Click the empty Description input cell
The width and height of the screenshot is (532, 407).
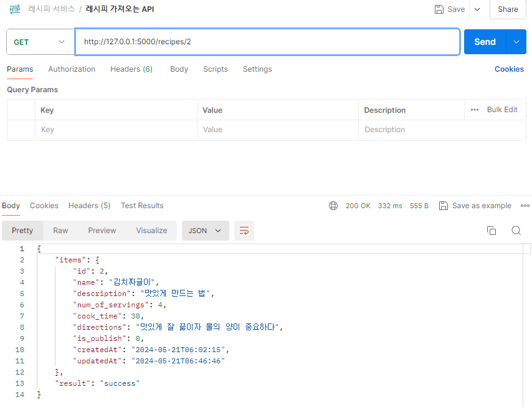(x=442, y=130)
